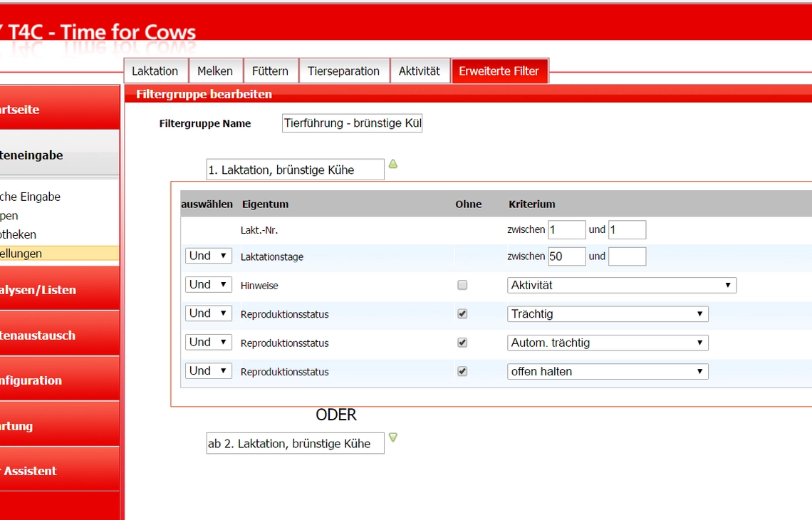Expand the ab 2. Laktation group arrow
This screenshot has width=812, height=520.
pyautogui.click(x=392, y=437)
